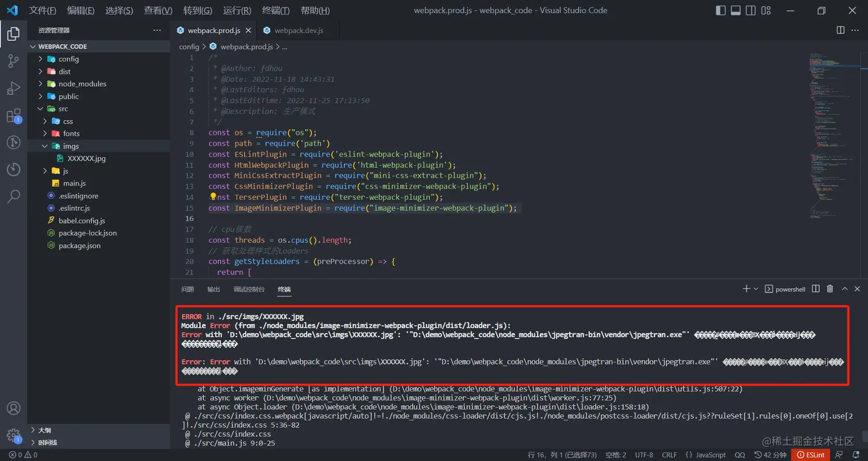Open the Explorer view in the activity bar
Viewport: 868px width, 461px height.
[x=13, y=34]
